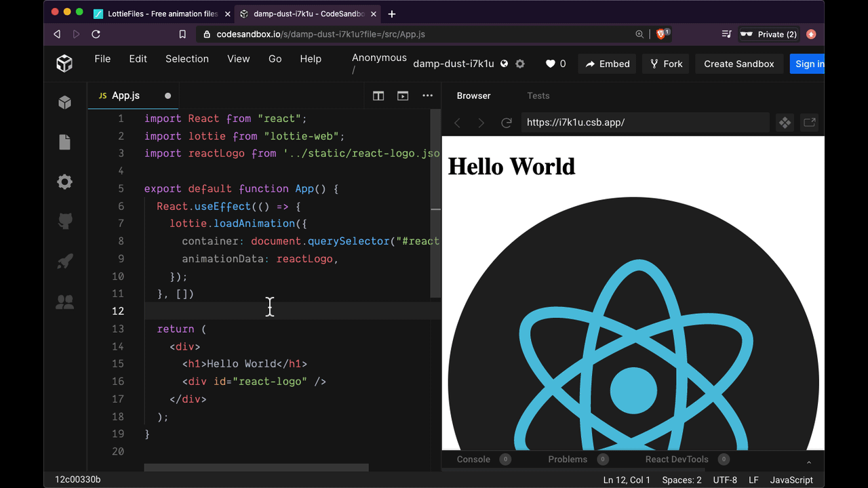Open the File menu

pyautogui.click(x=102, y=59)
